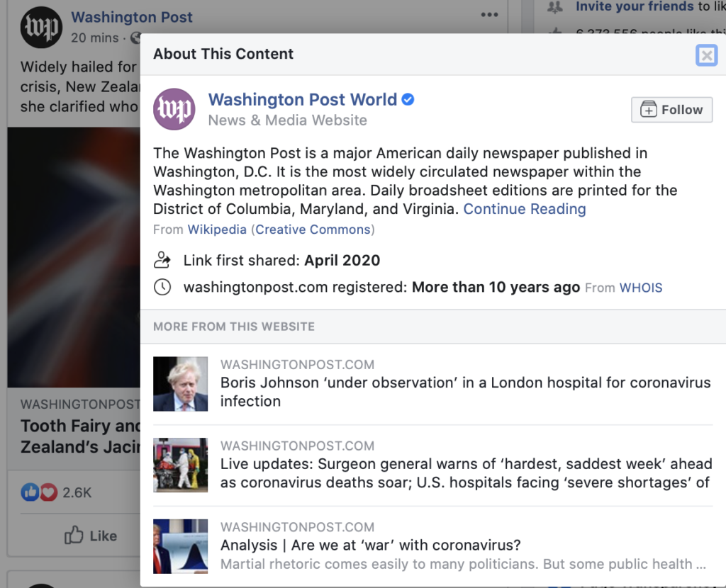The height and width of the screenshot is (588, 726).
Task: Click the link first shared icon
Action: pos(162,260)
